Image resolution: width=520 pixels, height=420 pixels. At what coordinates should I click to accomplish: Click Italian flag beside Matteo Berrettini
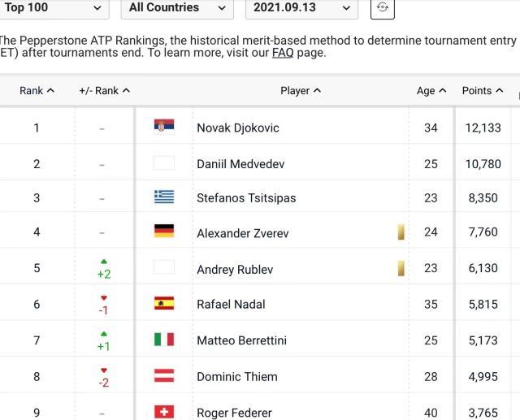pos(164,339)
